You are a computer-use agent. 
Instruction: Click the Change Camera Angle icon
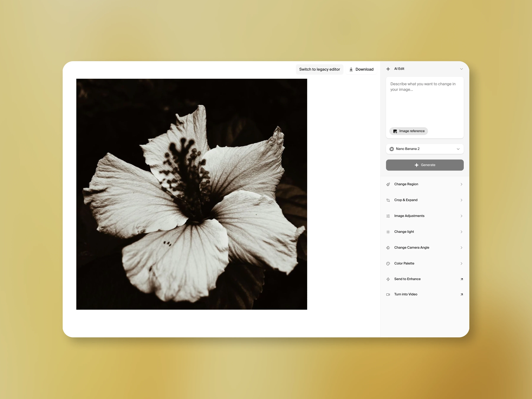point(388,248)
